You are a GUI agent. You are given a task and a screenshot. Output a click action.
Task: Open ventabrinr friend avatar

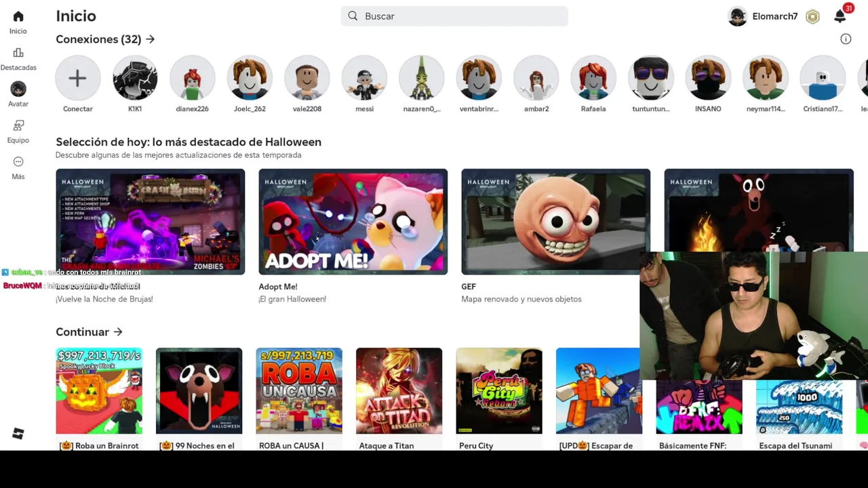click(479, 78)
